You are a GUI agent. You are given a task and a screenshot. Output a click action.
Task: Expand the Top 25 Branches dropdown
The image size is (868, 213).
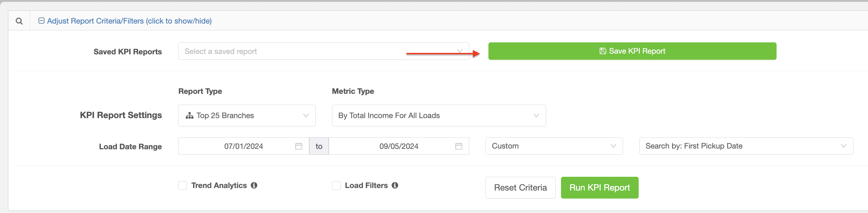click(x=247, y=116)
